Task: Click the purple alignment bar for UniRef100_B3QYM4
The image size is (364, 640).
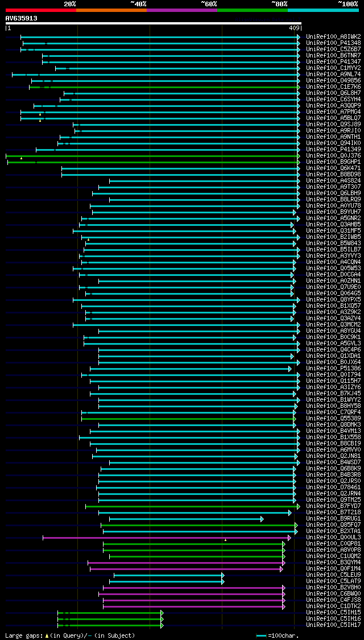Action: [x=186, y=563]
